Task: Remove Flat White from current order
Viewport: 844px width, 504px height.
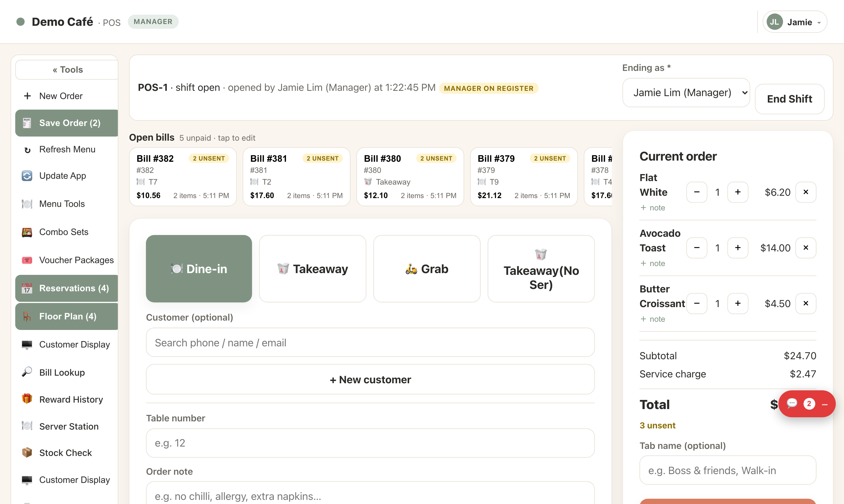Action: point(806,192)
